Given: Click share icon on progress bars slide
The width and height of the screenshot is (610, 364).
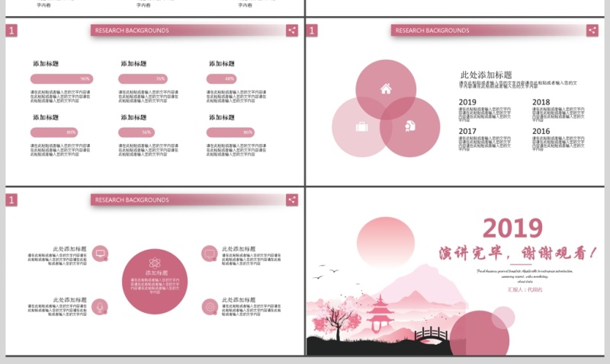Looking at the screenshot, I should coord(292,30).
